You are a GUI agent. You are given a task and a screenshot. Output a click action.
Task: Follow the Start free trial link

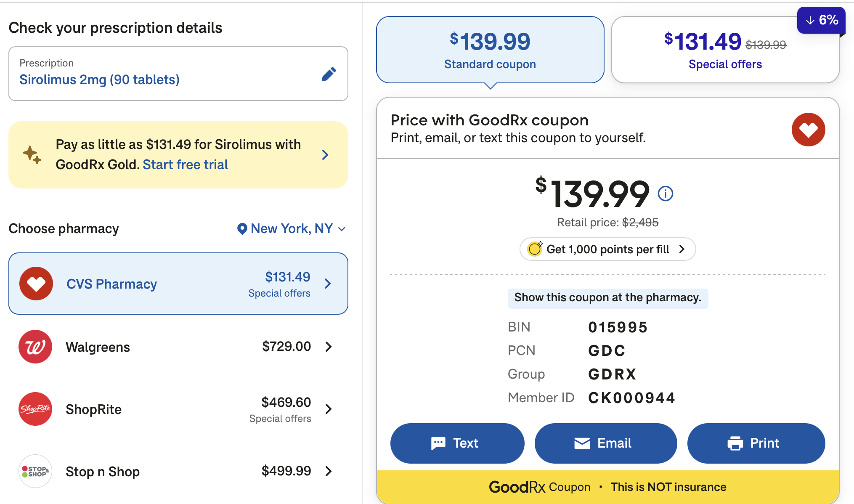[x=185, y=164]
